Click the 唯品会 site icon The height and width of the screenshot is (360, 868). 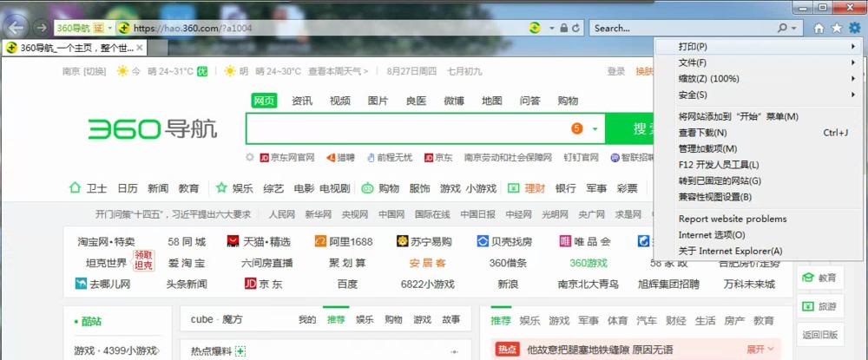pyautogui.click(x=565, y=241)
